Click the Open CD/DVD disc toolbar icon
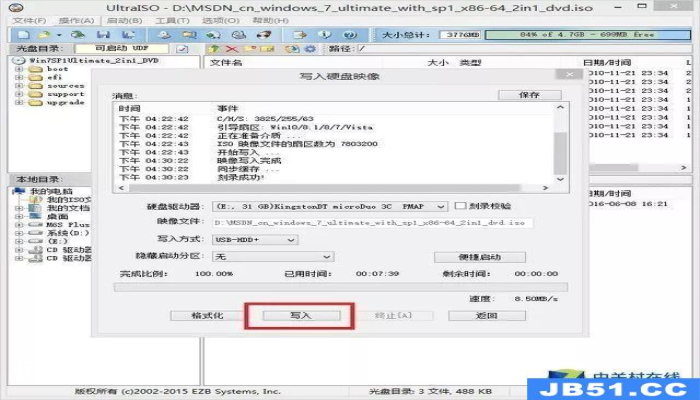Screen dimensions: 700x400 78,35
